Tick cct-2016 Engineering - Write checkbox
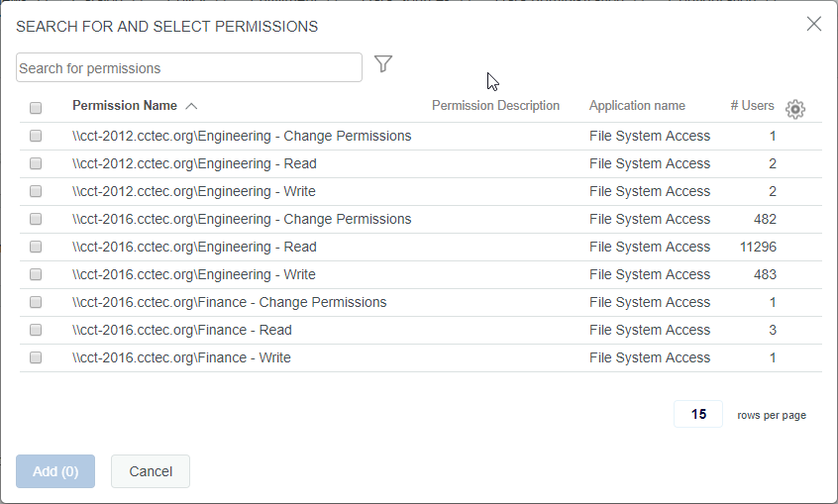Image resolution: width=838 pixels, height=504 pixels. coord(36,274)
